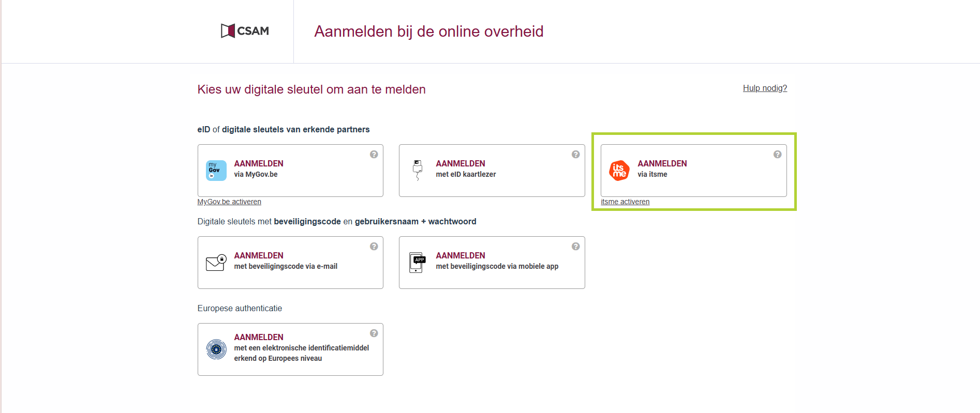The height and width of the screenshot is (413, 980).
Task: Click the eID card reader icon
Action: pos(418,170)
